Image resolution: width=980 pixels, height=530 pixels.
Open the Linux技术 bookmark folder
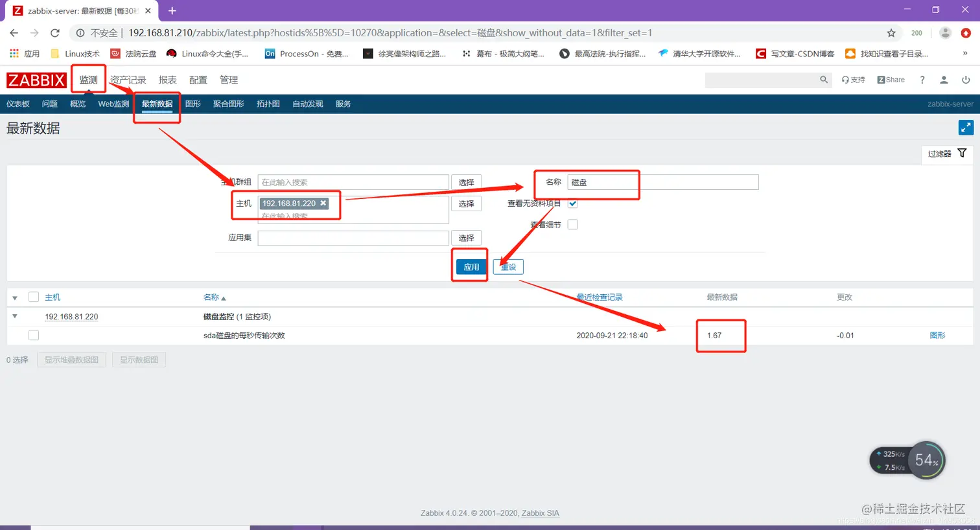[x=75, y=54]
